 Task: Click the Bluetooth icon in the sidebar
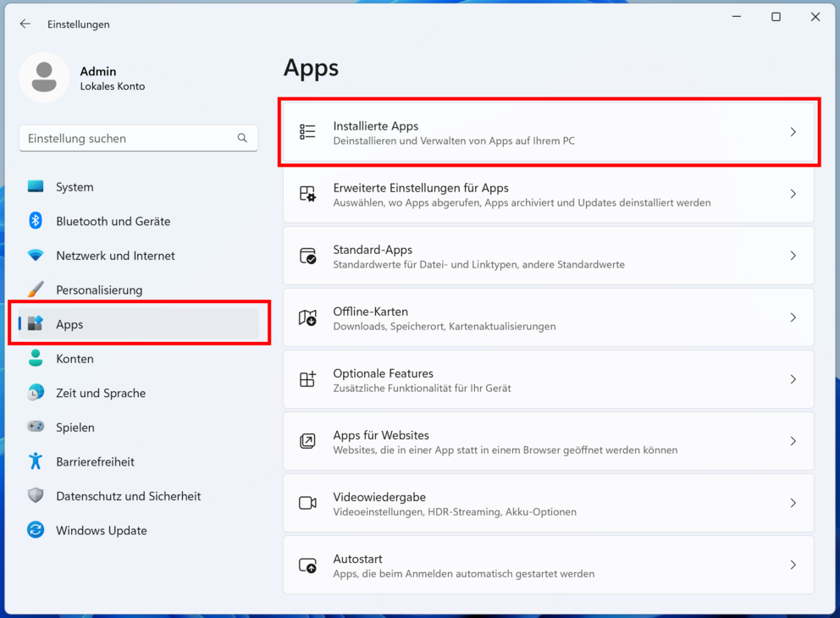pos(36,221)
